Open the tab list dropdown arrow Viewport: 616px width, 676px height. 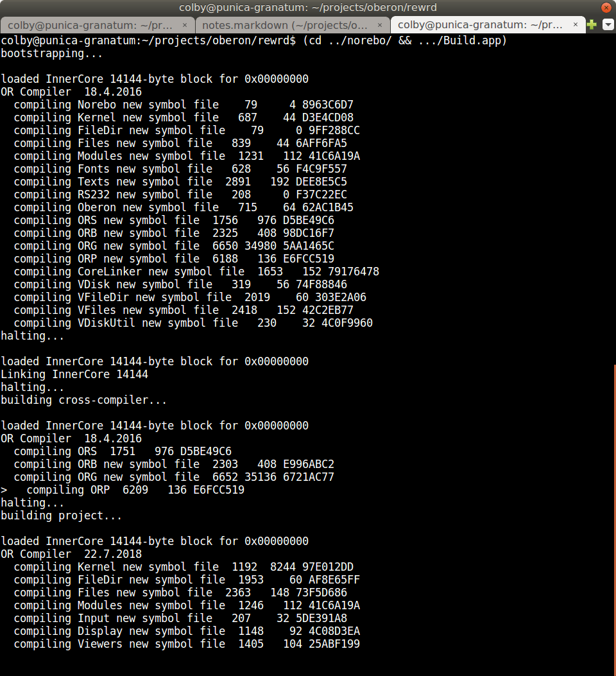click(608, 24)
